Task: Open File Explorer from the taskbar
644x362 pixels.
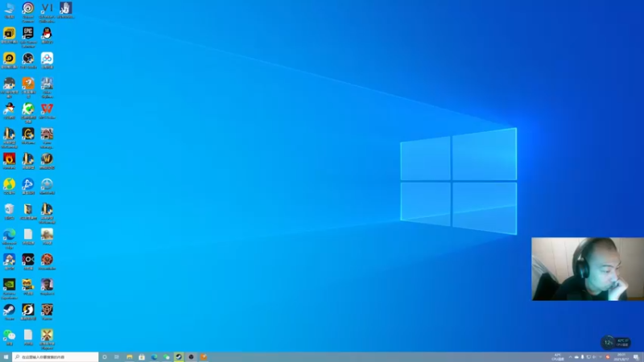Action: (x=130, y=357)
